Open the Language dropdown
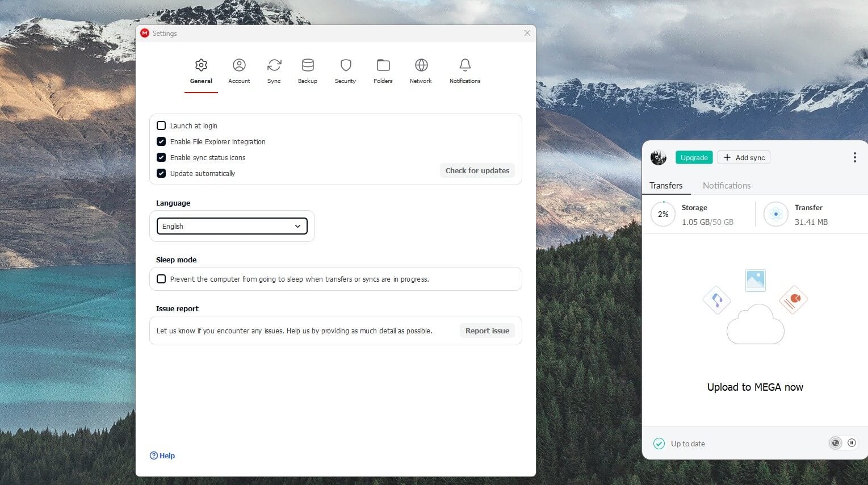Image resolution: width=868 pixels, height=485 pixels. (x=232, y=226)
